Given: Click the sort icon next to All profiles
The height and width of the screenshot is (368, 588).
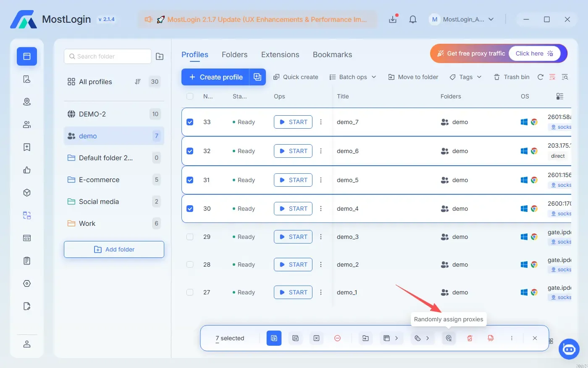Looking at the screenshot, I should 138,82.
